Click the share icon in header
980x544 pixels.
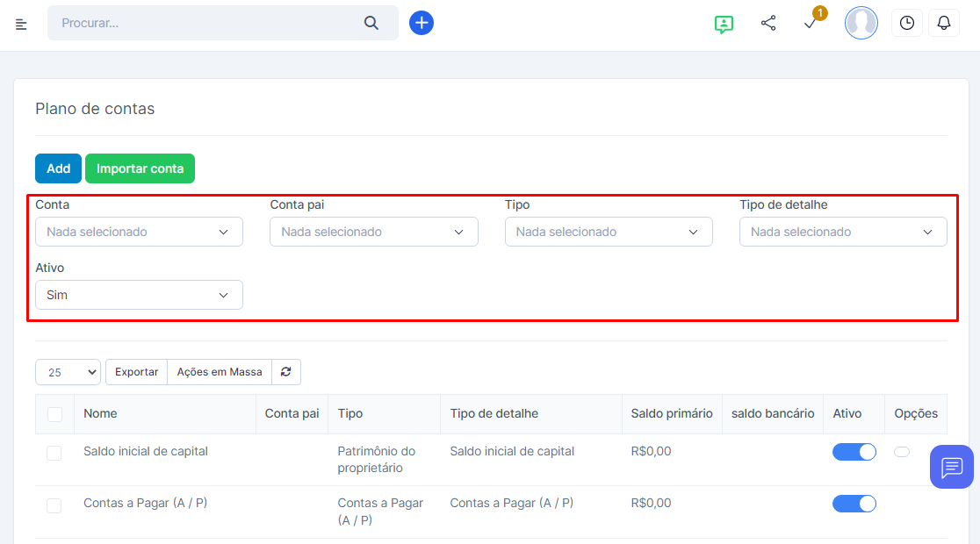768,24
